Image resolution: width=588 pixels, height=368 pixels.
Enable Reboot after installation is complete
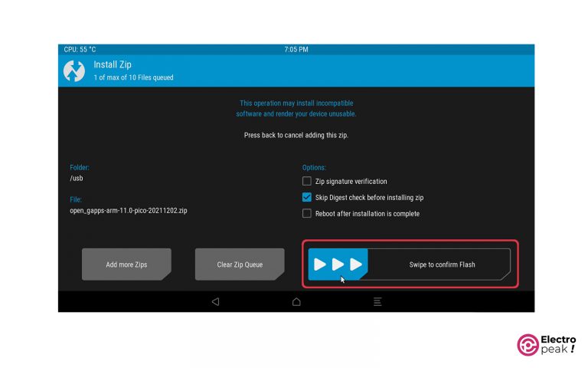click(307, 213)
